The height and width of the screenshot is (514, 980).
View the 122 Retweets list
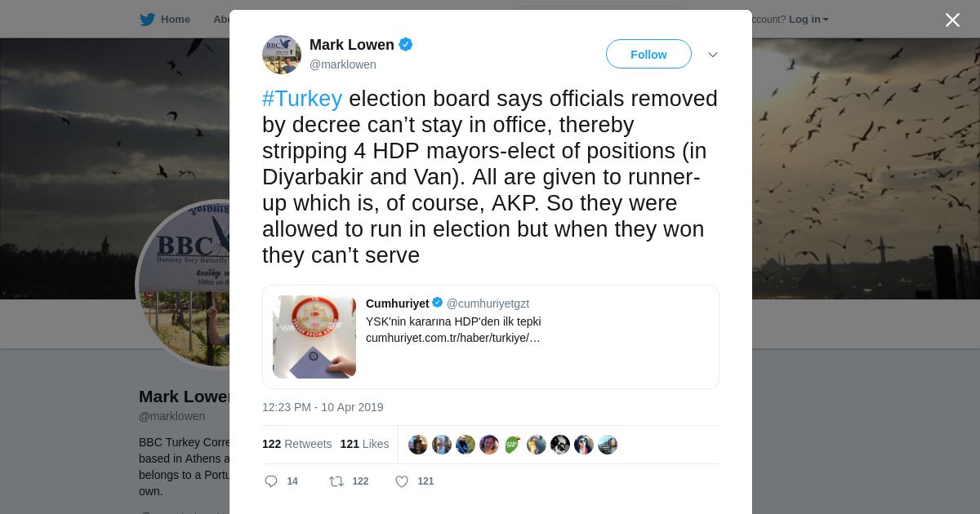click(x=297, y=444)
